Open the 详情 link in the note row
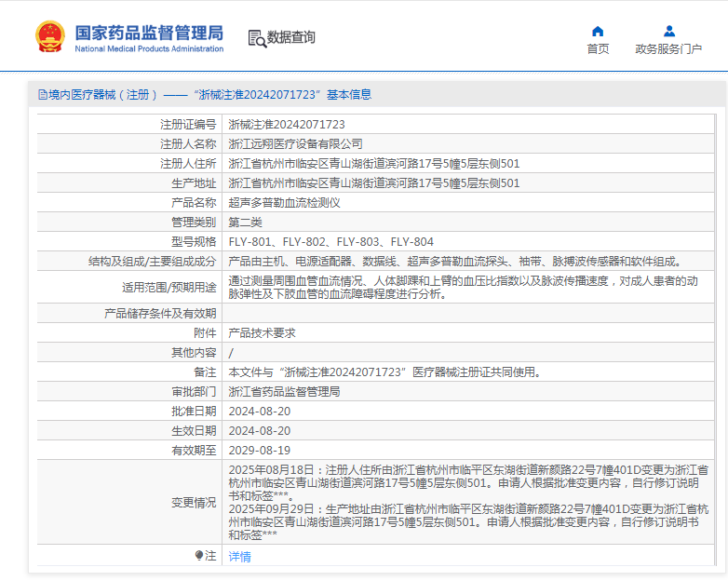The image size is (728, 581). click(x=239, y=557)
